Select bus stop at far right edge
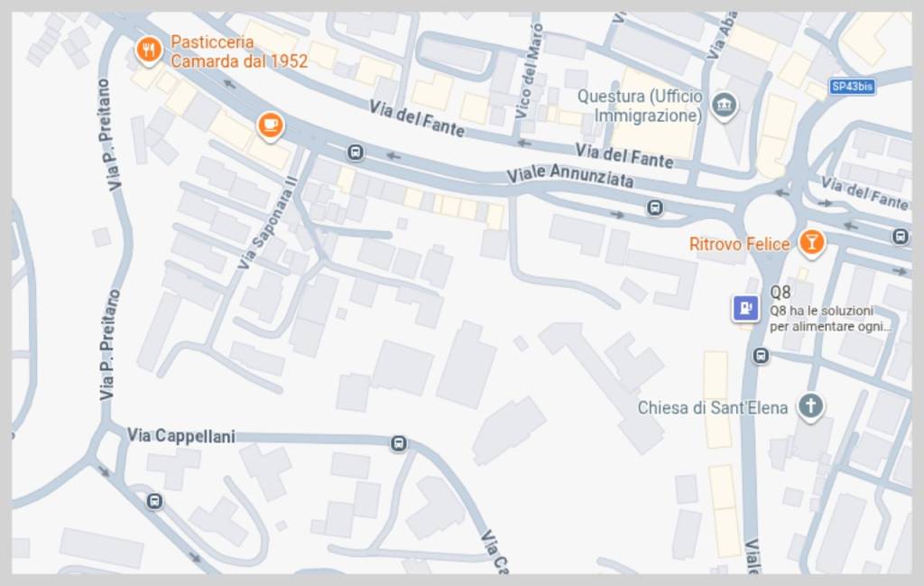Image resolution: width=924 pixels, height=586 pixels. 900,237
